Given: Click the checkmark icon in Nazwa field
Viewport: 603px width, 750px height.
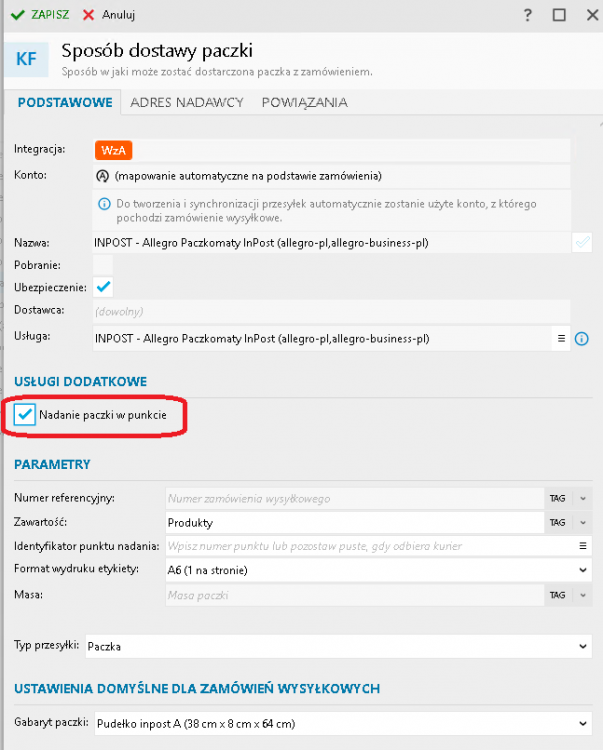Looking at the screenshot, I should pyautogui.click(x=581, y=242).
